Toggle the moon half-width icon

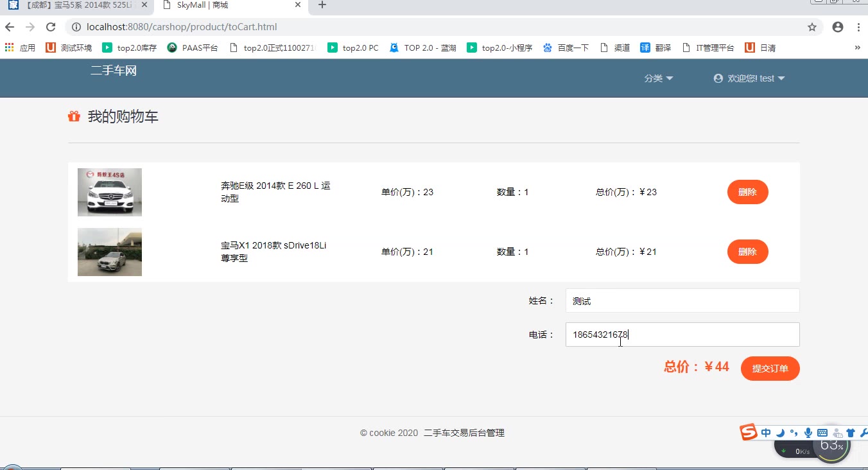click(x=781, y=433)
